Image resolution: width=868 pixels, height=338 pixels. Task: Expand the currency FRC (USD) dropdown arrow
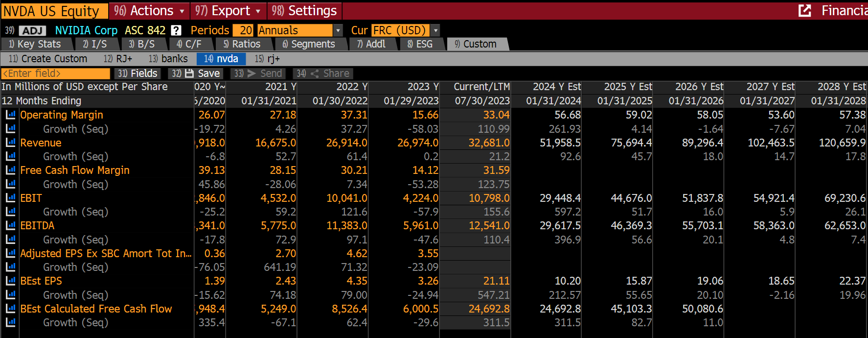pyautogui.click(x=435, y=30)
